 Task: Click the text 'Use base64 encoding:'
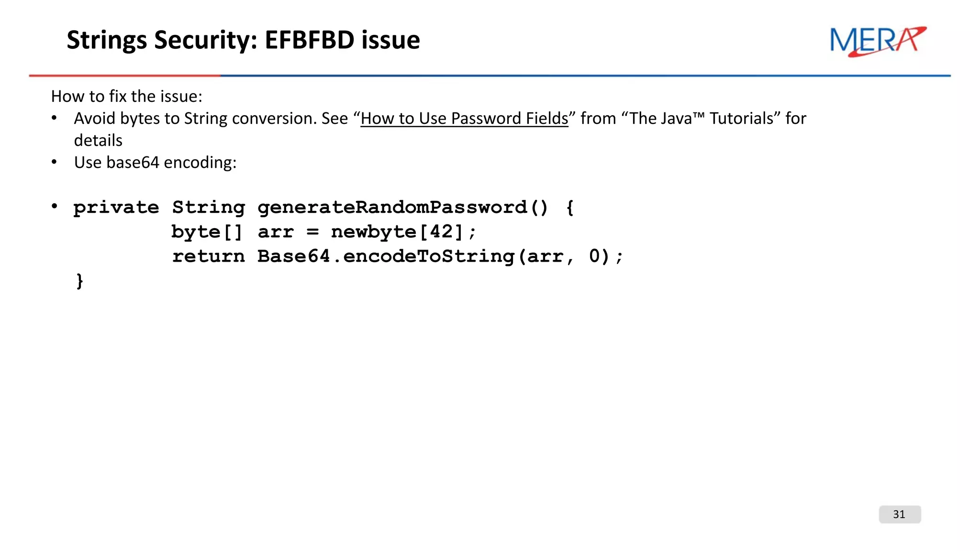pyautogui.click(x=156, y=163)
